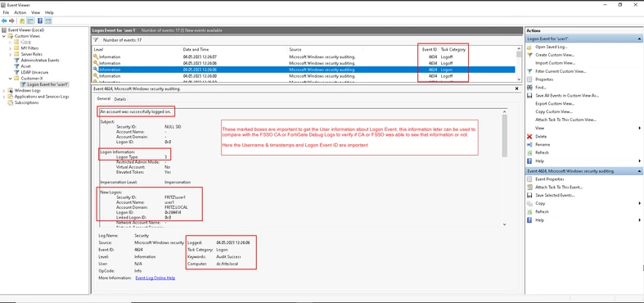Expand the Windows Logs node

pos(4,90)
